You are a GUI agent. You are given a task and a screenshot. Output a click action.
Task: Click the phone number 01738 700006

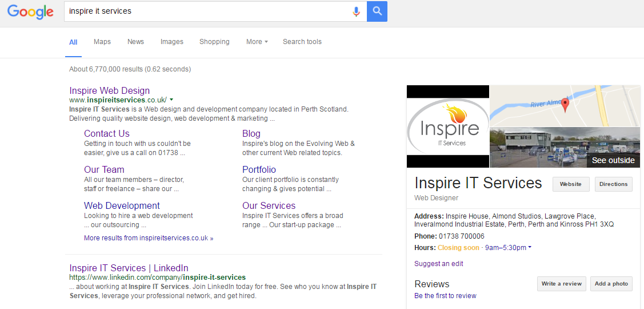coord(462,236)
